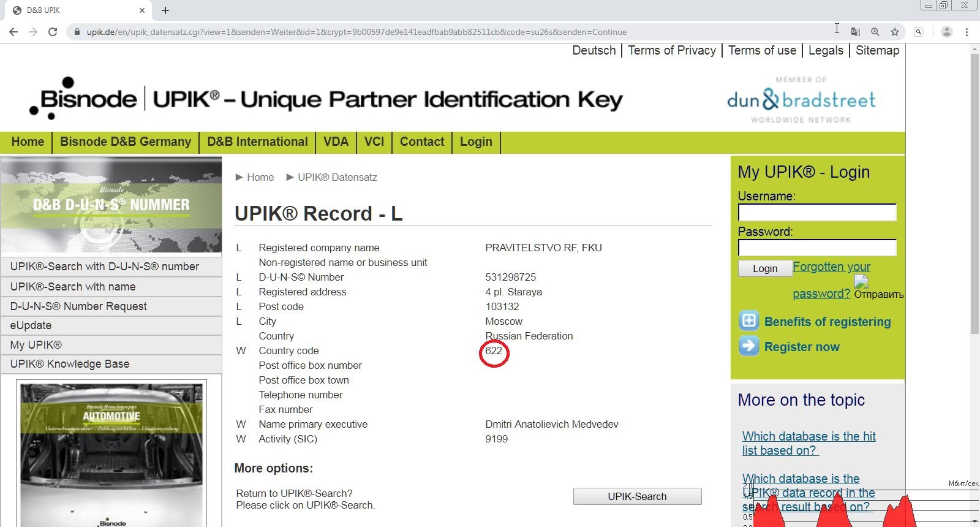The image size is (980, 527).
Task: Click the Google Translate icon in address bar
Action: pyautogui.click(x=856, y=32)
